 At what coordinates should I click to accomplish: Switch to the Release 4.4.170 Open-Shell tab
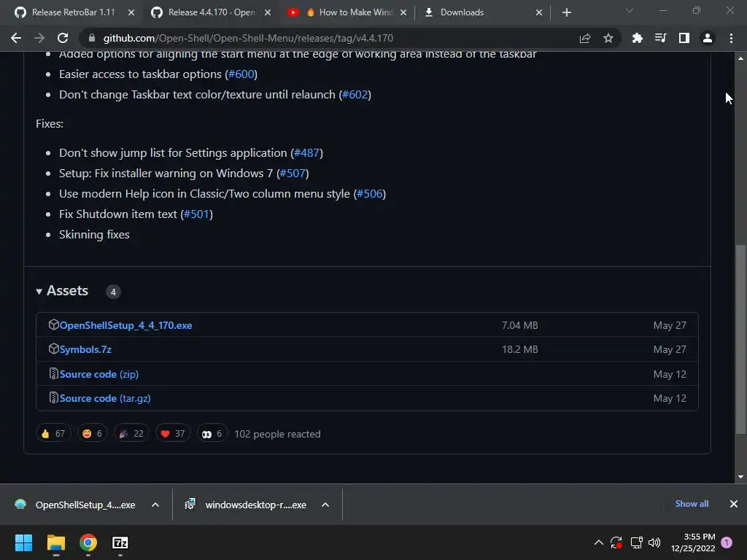click(209, 12)
